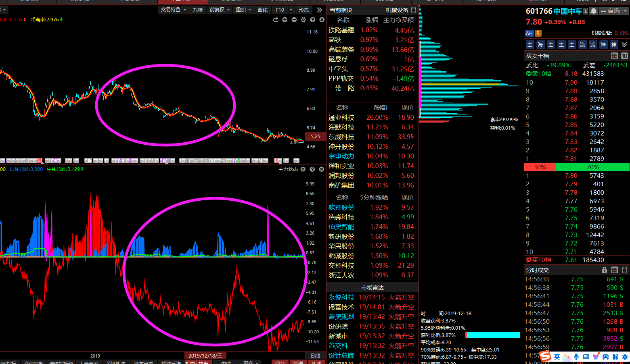Screen dimensions: 630x364
Task: Open help icon in 主力状态 indicator panel
Action: click(312, 169)
